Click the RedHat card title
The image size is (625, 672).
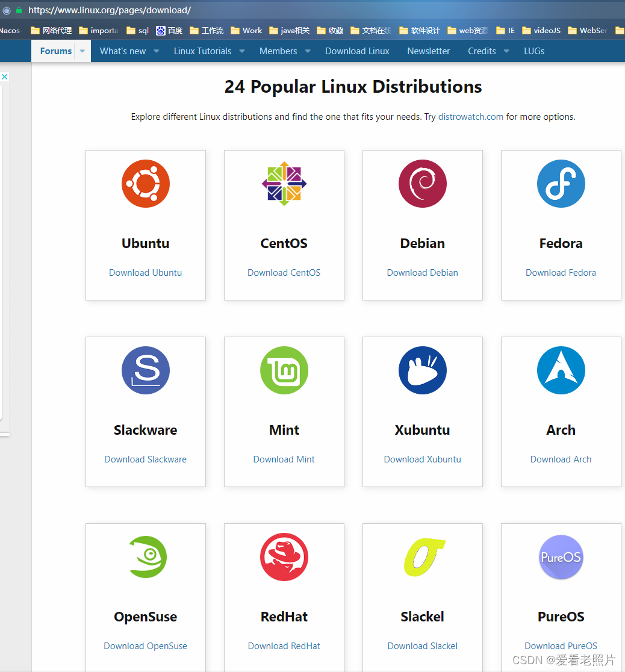coord(284,617)
